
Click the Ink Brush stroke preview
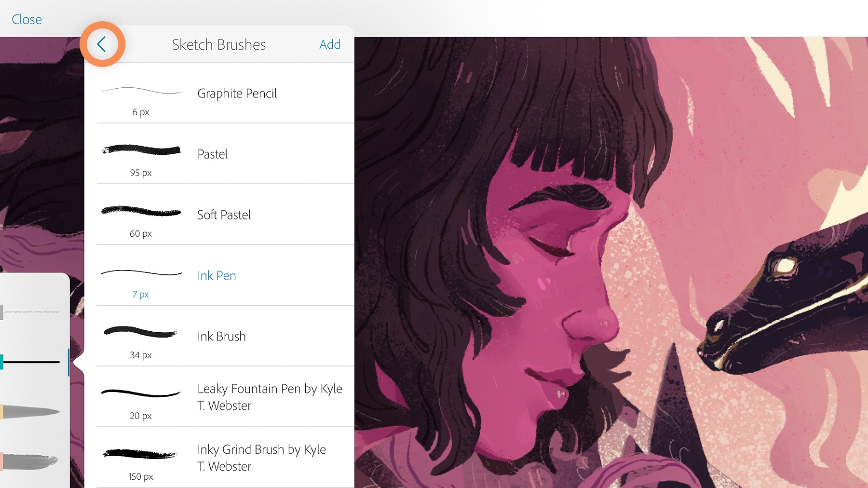(140, 332)
